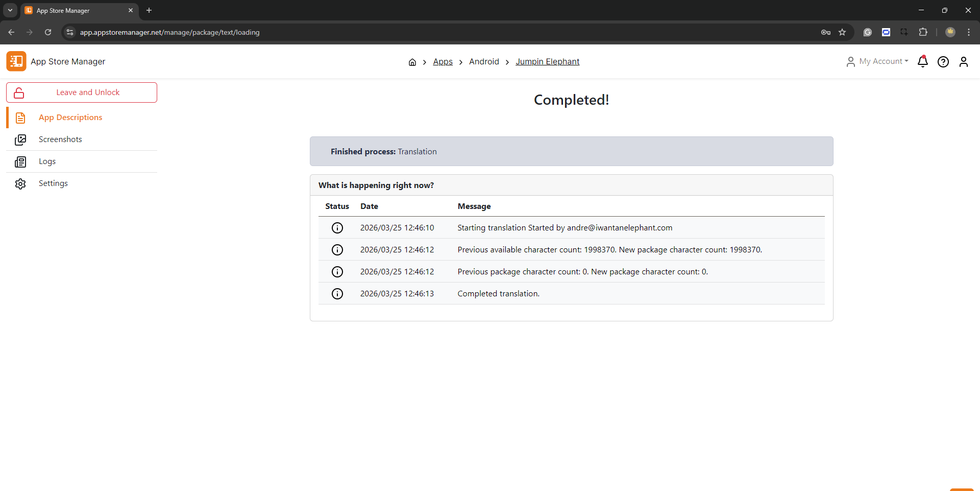Click the info status icon for Completed translation
980x491 pixels.
pos(337,294)
